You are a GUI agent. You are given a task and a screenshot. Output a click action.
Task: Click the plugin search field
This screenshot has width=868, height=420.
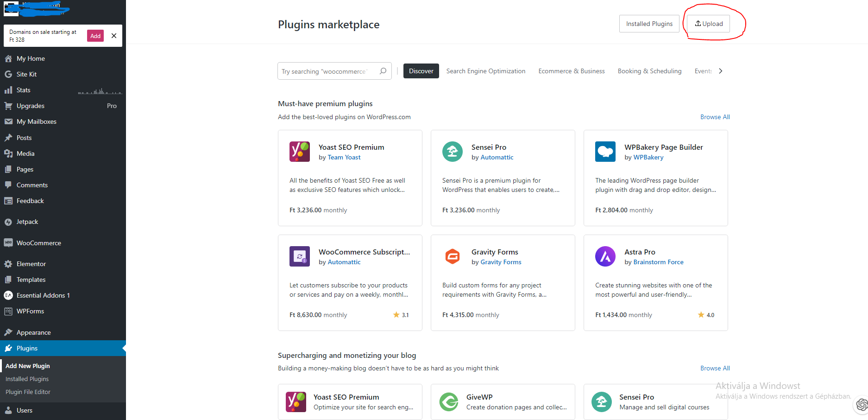click(334, 71)
